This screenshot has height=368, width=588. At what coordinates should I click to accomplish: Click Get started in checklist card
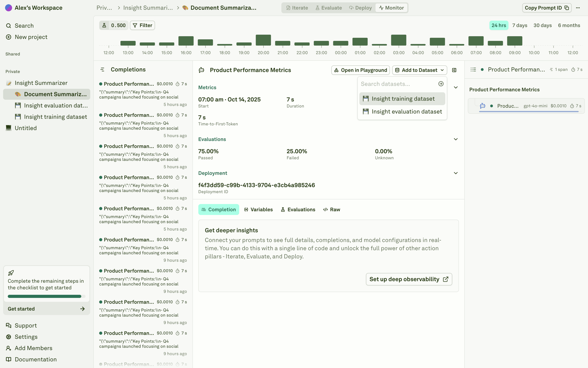coord(47,309)
